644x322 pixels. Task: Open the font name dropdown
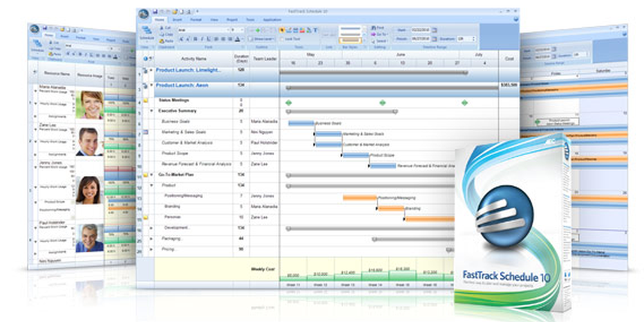tap(228, 30)
